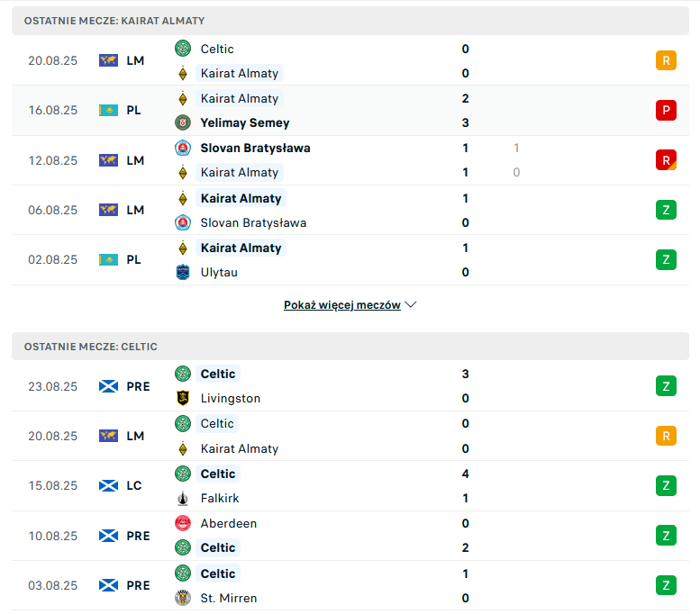
Task: Click the Aberdeen club crest
Action: [x=183, y=523]
